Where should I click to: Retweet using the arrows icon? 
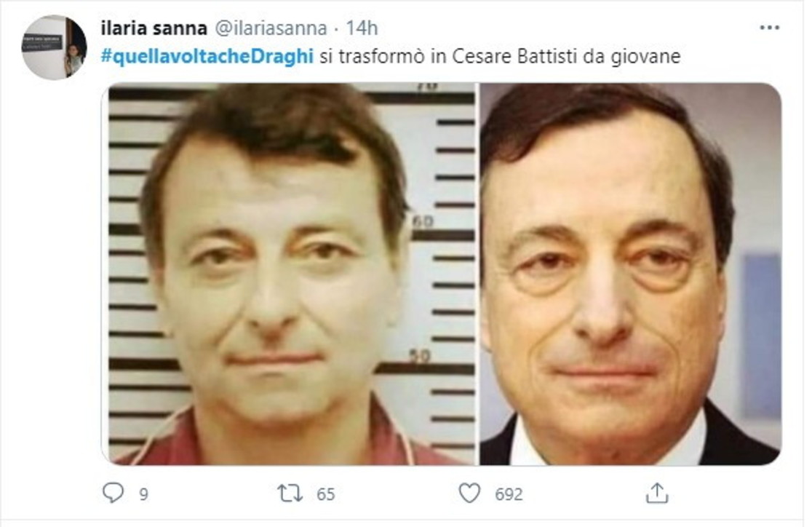pyautogui.click(x=290, y=494)
